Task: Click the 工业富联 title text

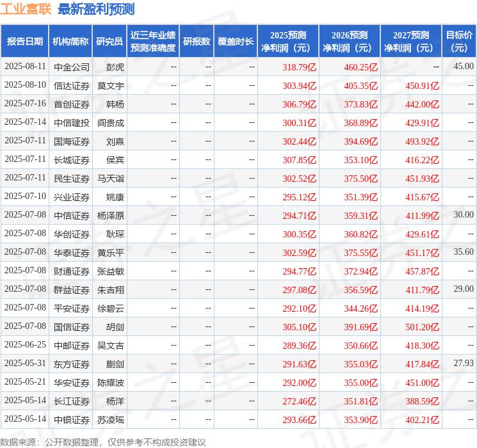Action: (x=26, y=9)
